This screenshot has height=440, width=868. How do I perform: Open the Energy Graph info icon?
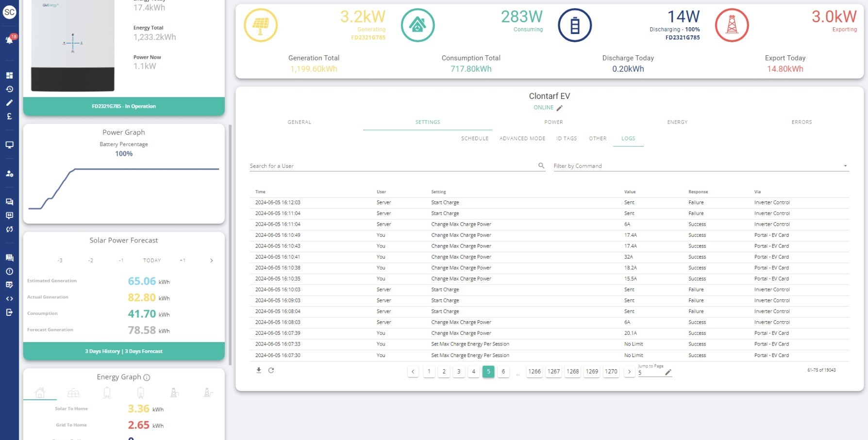(147, 377)
